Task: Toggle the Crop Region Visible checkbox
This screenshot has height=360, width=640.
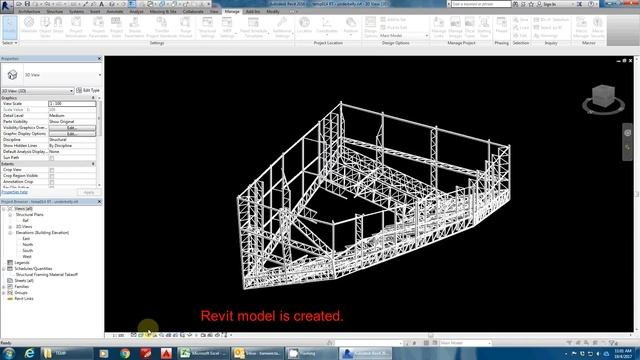Action: click(x=51, y=176)
